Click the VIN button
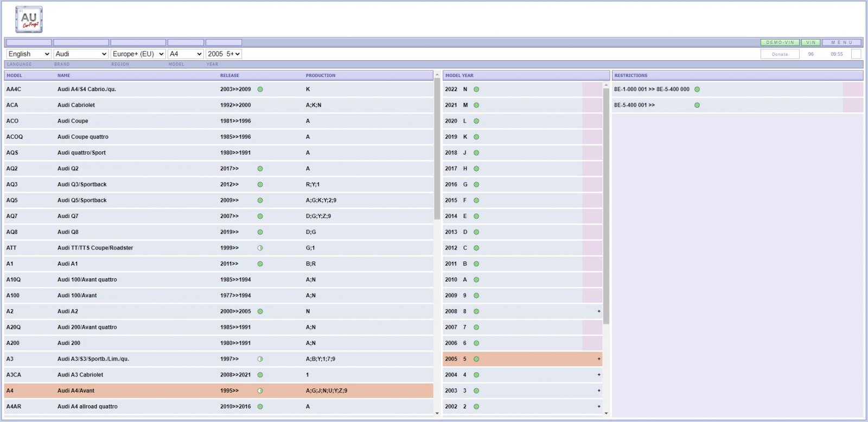 point(811,42)
